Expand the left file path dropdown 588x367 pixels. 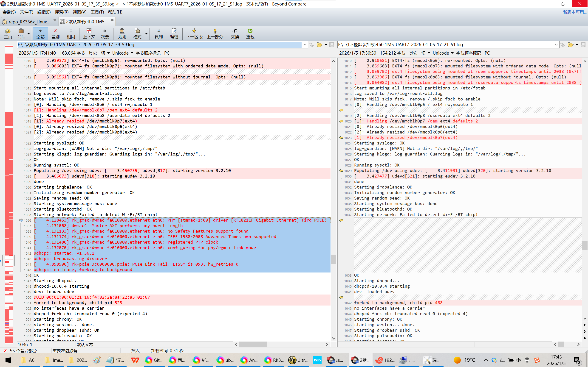click(305, 45)
